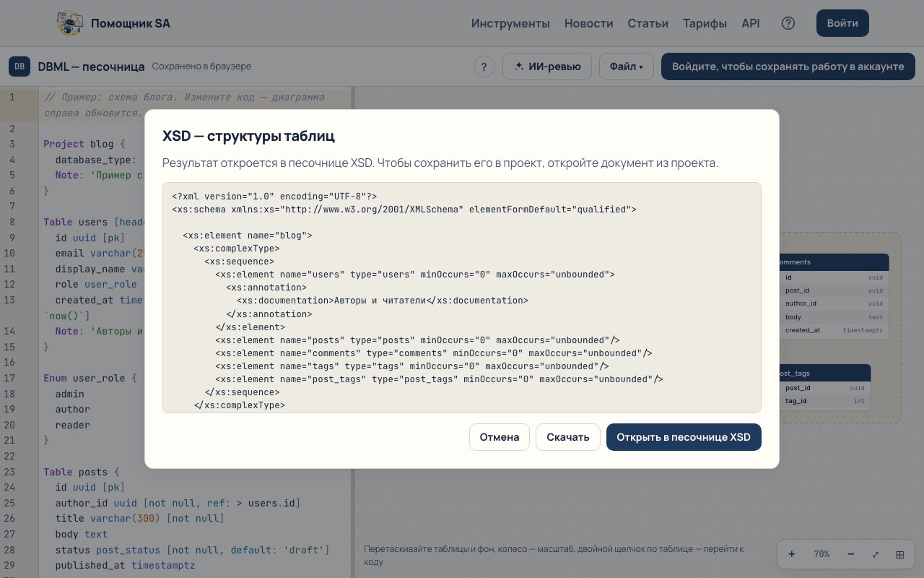The width and height of the screenshot is (924, 578).
Task: Click the 'reader' enum value in the editor
Action: [72, 425]
